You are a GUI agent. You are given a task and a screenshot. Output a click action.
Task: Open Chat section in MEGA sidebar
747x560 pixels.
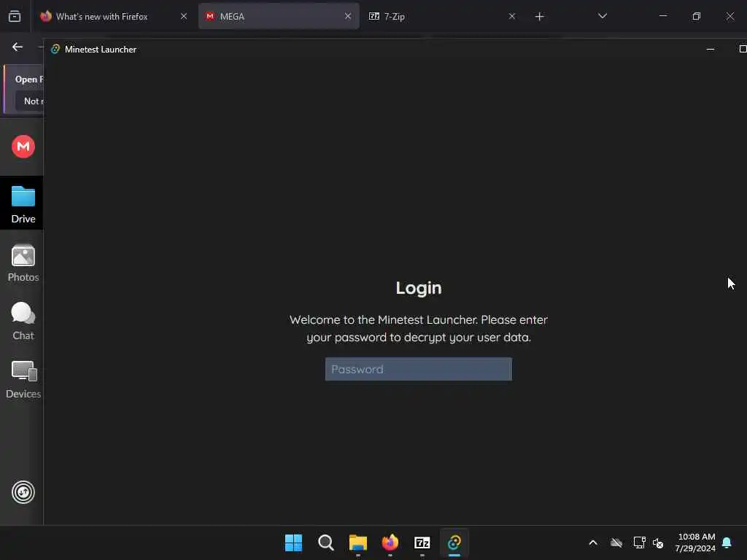pyautogui.click(x=23, y=322)
